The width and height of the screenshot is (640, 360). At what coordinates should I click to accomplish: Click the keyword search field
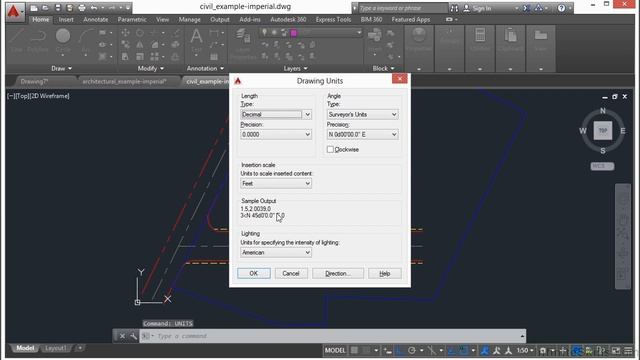(402, 8)
